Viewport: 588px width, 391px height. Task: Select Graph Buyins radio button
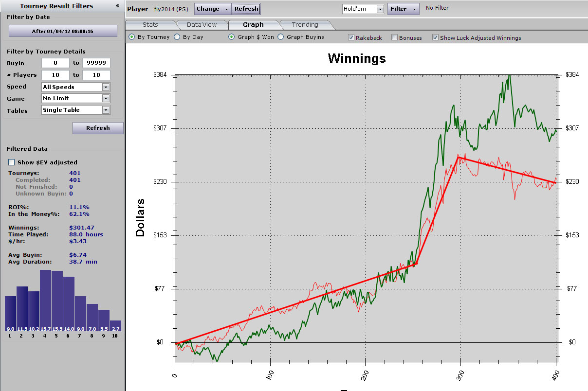pos(281,37)
